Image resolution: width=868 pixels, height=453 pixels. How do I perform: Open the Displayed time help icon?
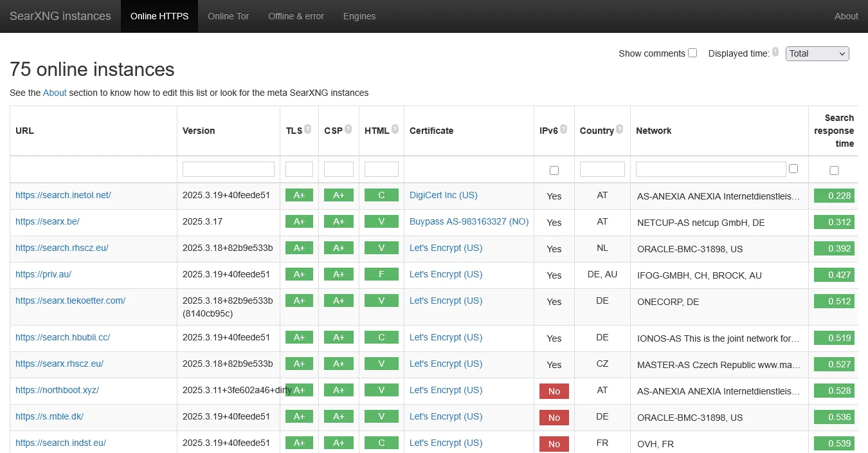[x=775, y=52]
